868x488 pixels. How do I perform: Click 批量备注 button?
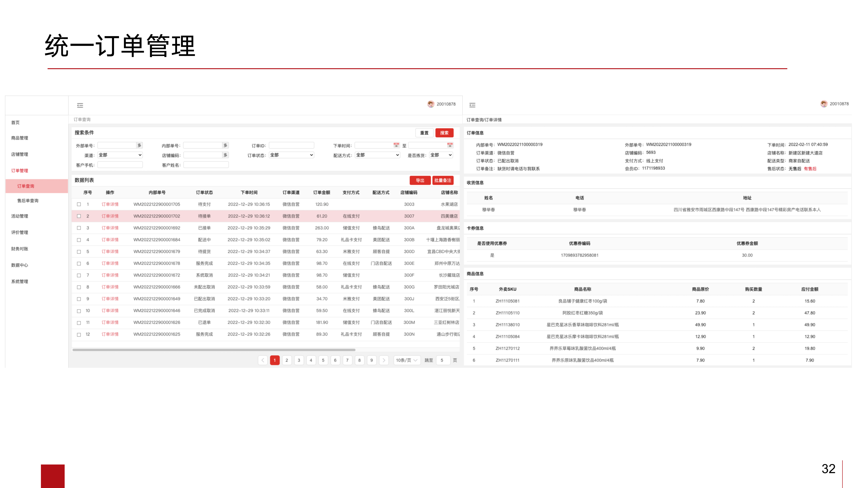(x=443, y=181)
